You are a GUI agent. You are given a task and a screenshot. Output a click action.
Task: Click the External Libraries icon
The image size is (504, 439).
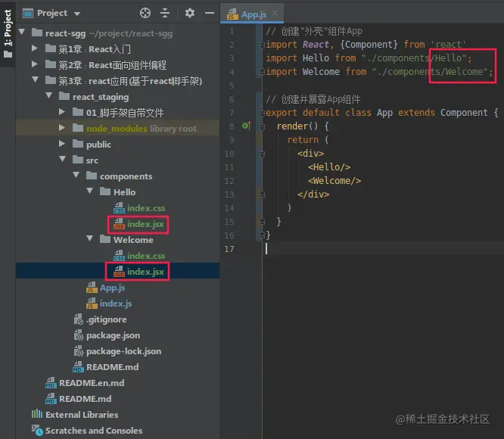coord(37,414)
